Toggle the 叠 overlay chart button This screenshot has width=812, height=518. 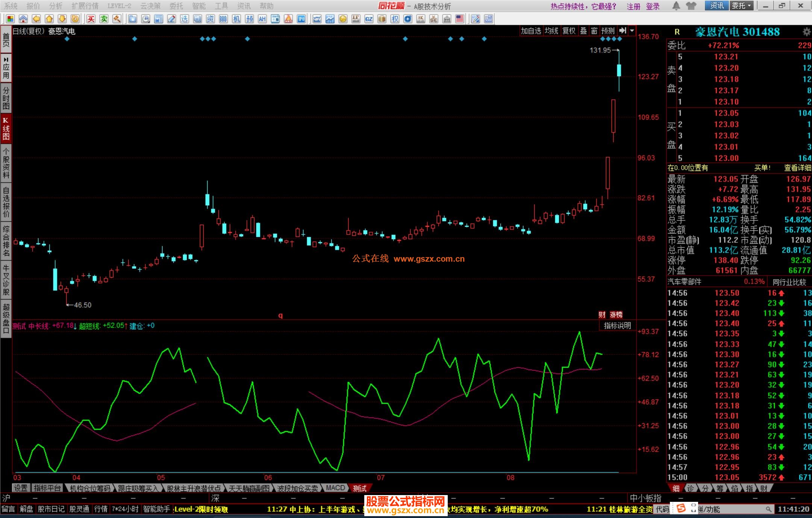click(583, 31)
